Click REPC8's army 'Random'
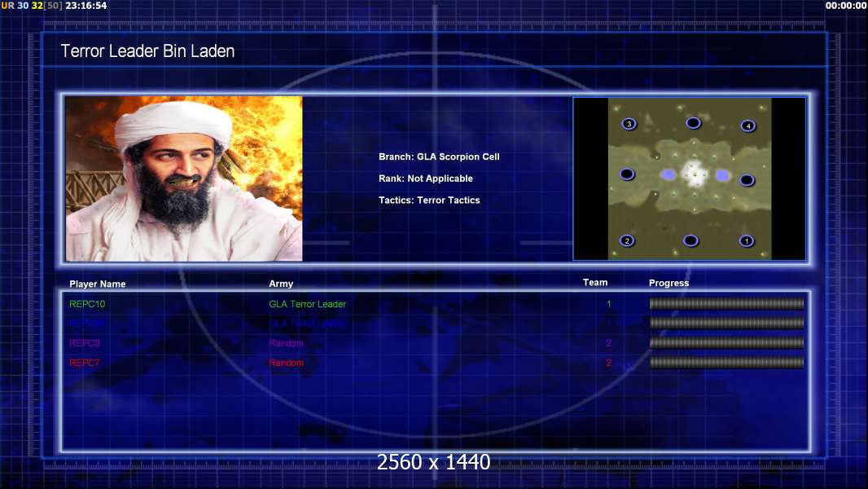 [286, 343]
